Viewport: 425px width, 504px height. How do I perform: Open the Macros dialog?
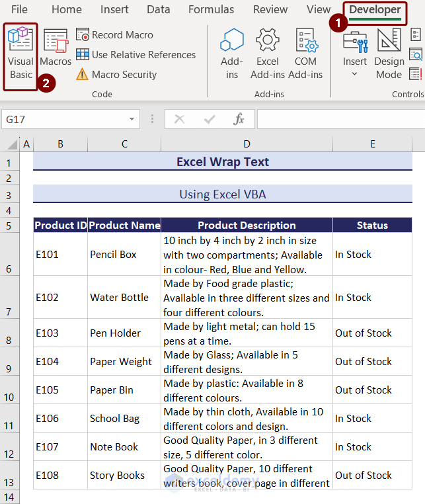[56, 47]
